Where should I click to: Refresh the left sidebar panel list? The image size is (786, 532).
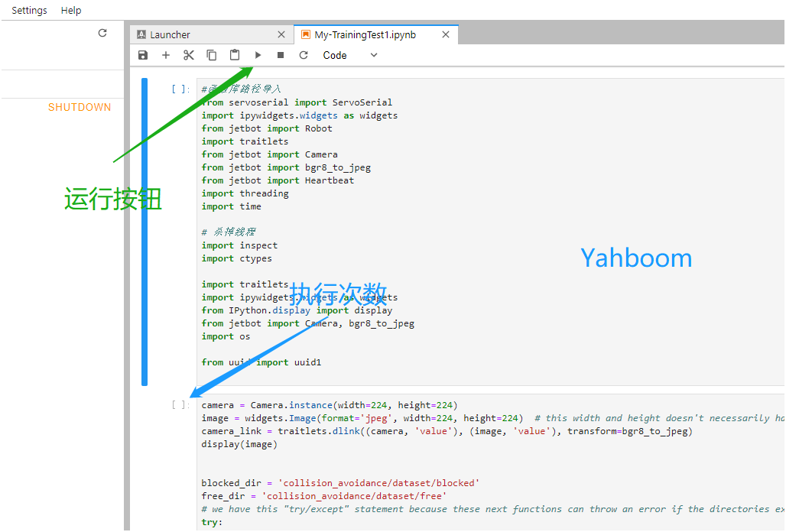point(102,33)
